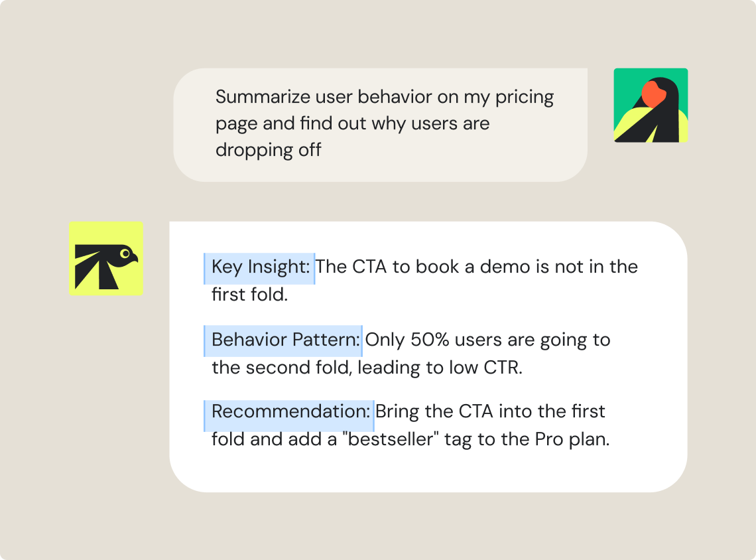
Task: Click the user message bubble about pricing page
Action: (381, 125)
